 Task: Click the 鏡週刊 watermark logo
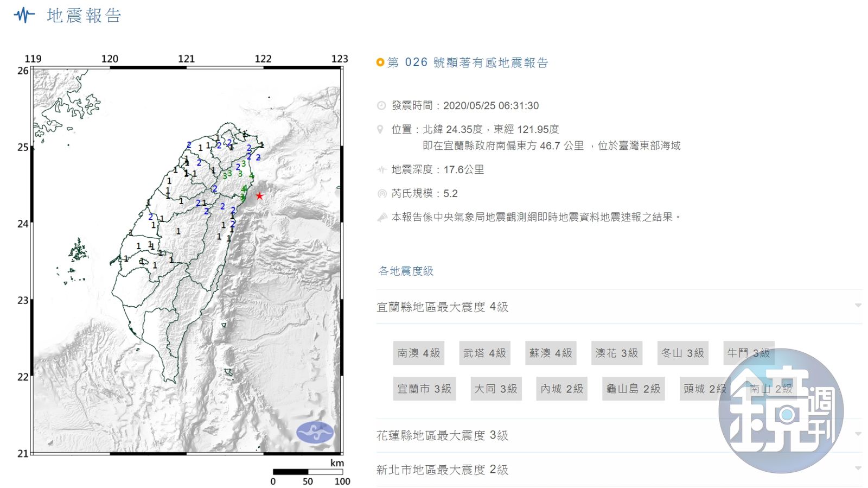click(x=781, y=411)
